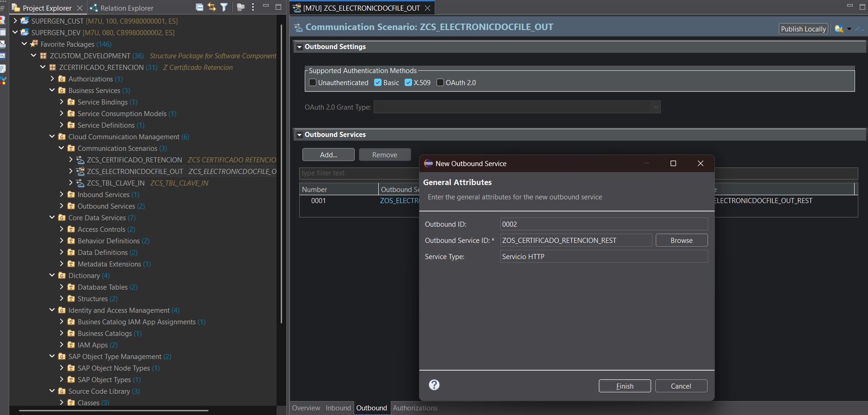
Task: Collapse the Outbound Services section
Action: (x=299, y=135)
